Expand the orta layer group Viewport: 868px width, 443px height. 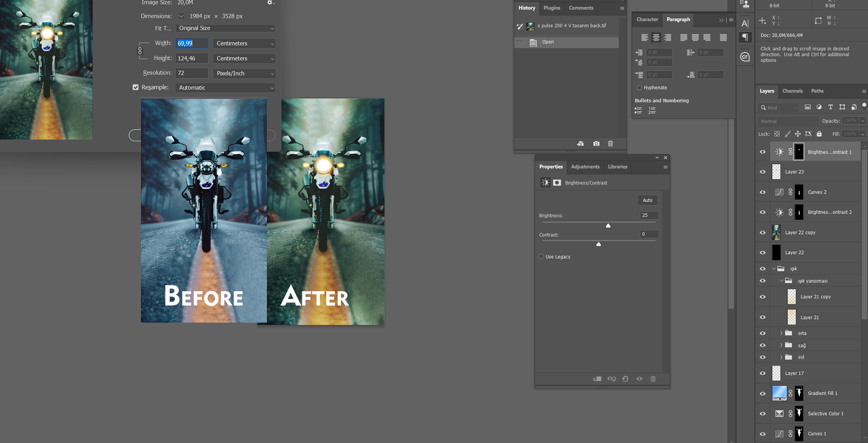(781, 333)
